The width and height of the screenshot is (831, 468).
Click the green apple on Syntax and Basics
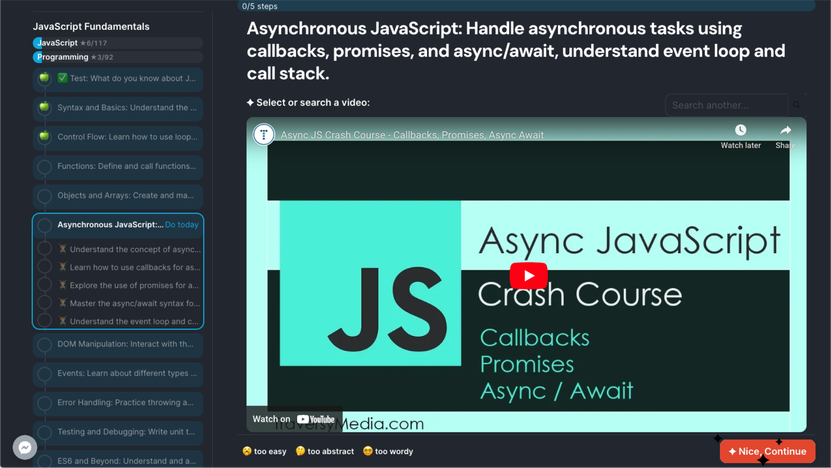click(45, 107)
